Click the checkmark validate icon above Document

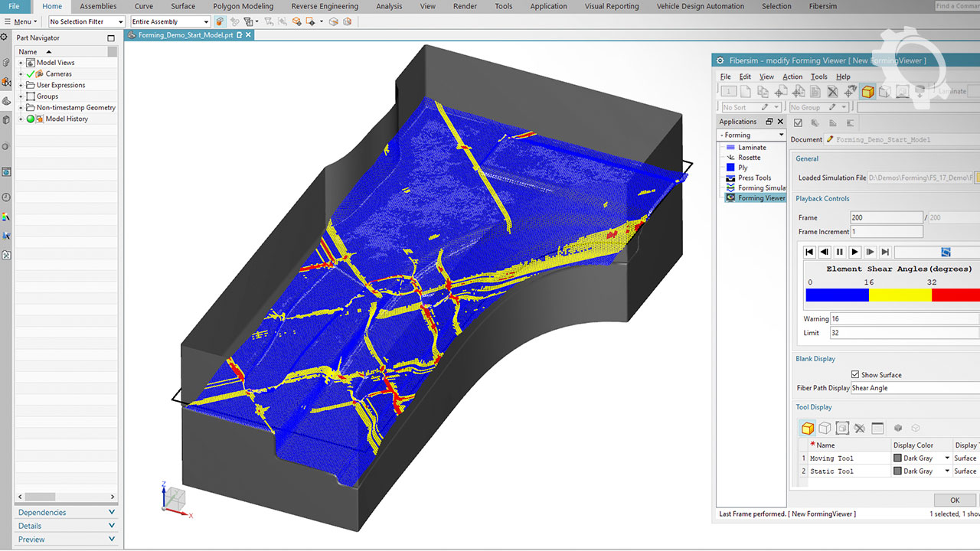(798, 122)
